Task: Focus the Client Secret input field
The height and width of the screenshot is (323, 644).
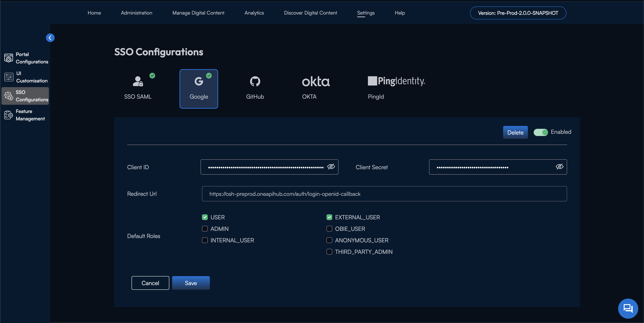Action: click(x=498, y=167)
